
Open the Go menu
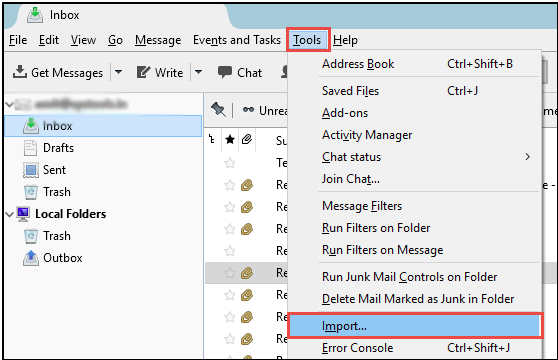coord(115,40)
